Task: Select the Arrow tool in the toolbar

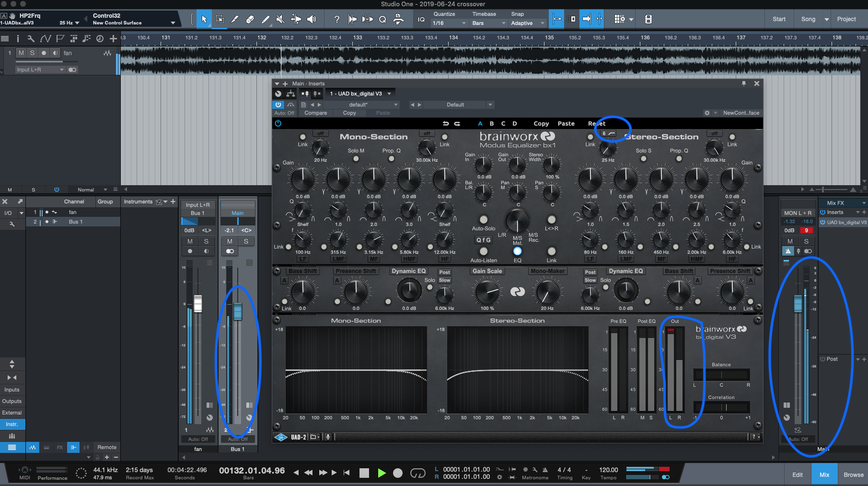Action: click(x=204, y=19)
